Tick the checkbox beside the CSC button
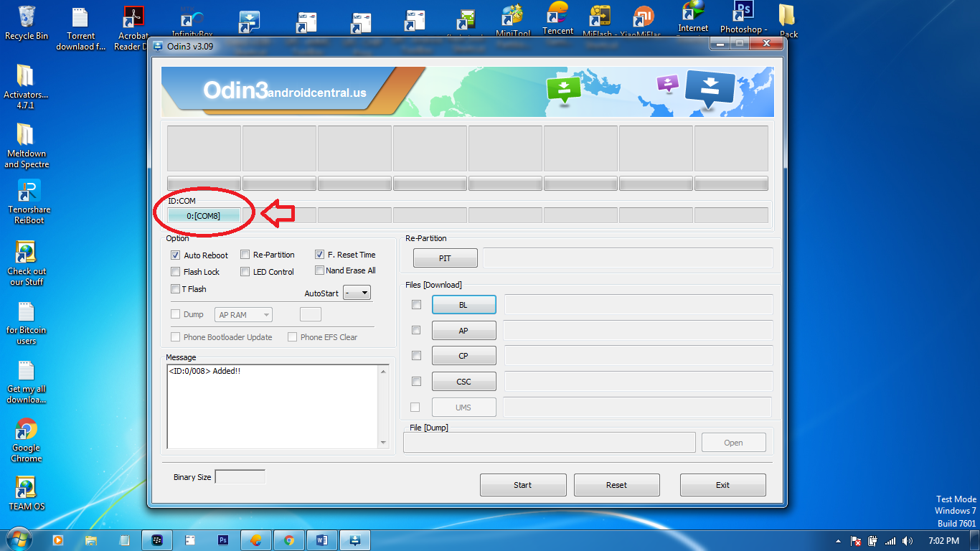This screenshot has height=551, width=980. (x=416, y=382)
